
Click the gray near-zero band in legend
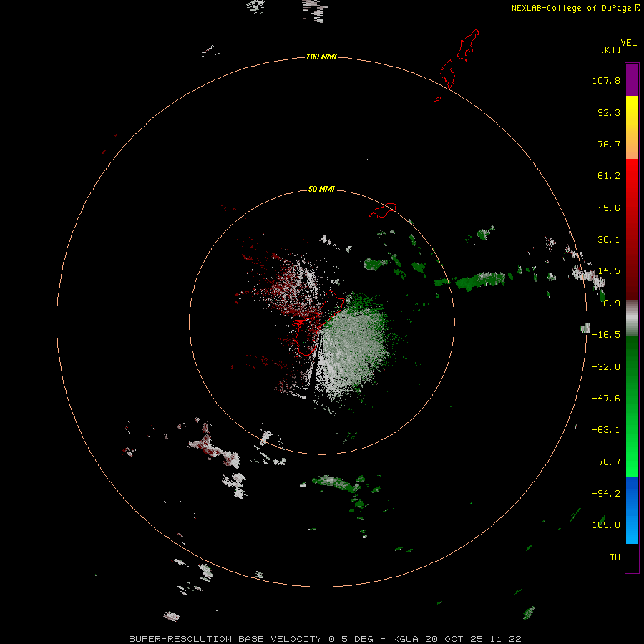pos(632,318)
